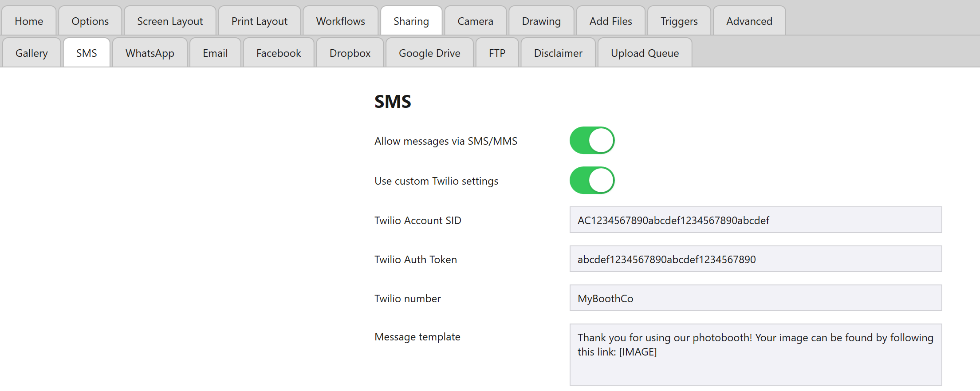
Task: Open the Screen Layout tab
Action: tap(170, 21)
